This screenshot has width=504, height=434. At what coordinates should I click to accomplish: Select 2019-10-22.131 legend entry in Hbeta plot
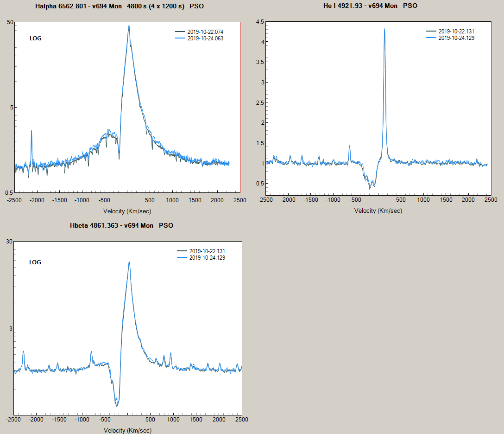pos(207,251)
